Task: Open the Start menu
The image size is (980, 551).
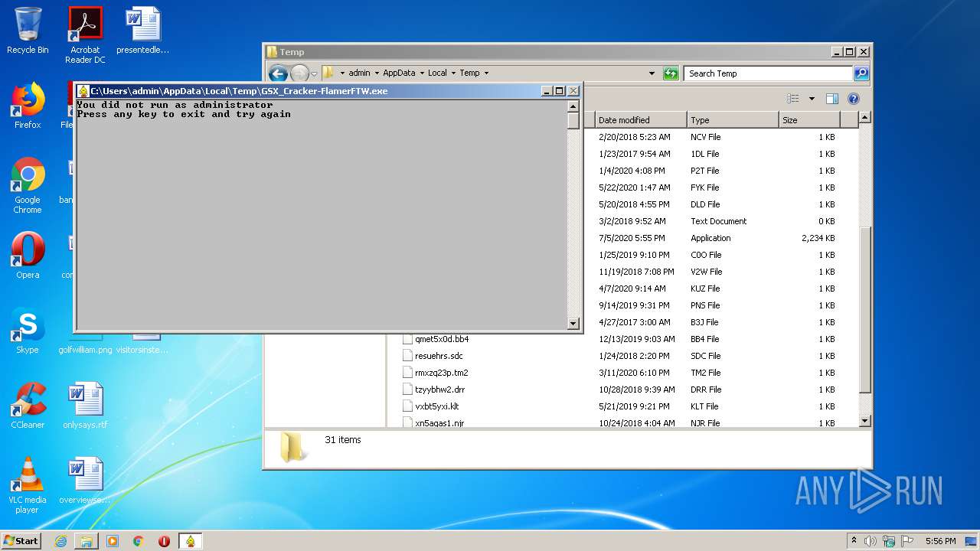Action: (x=21, y=540)
